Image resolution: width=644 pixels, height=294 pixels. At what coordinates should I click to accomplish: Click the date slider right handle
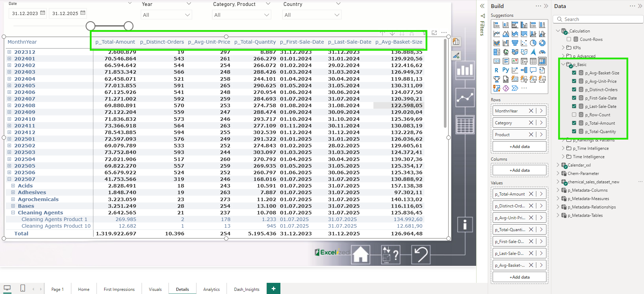tap(129, 26)
